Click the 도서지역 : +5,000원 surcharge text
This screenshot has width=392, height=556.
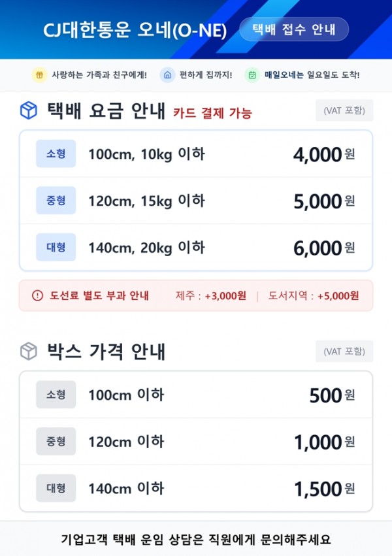316,295
